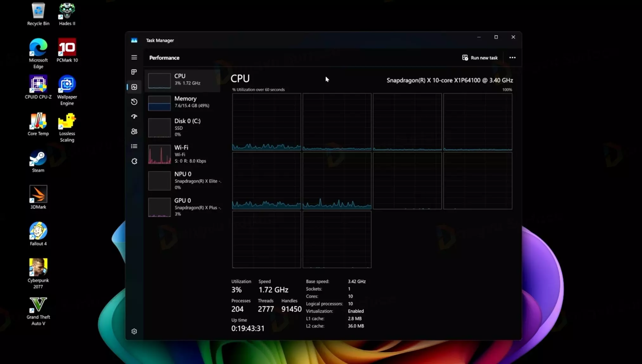Open Lossless Scaling desktop shortcut
The image size is (642, 364).
click(x=67, y=127)
